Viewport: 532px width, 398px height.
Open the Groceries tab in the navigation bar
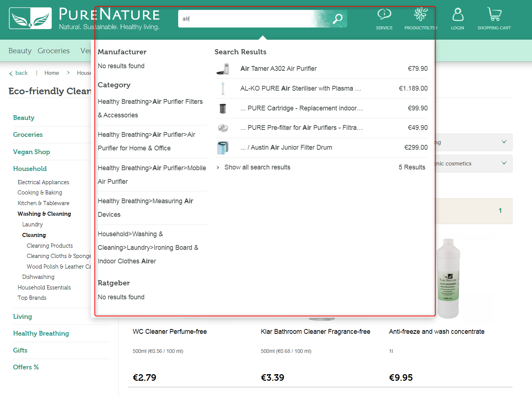click(54, 51)
